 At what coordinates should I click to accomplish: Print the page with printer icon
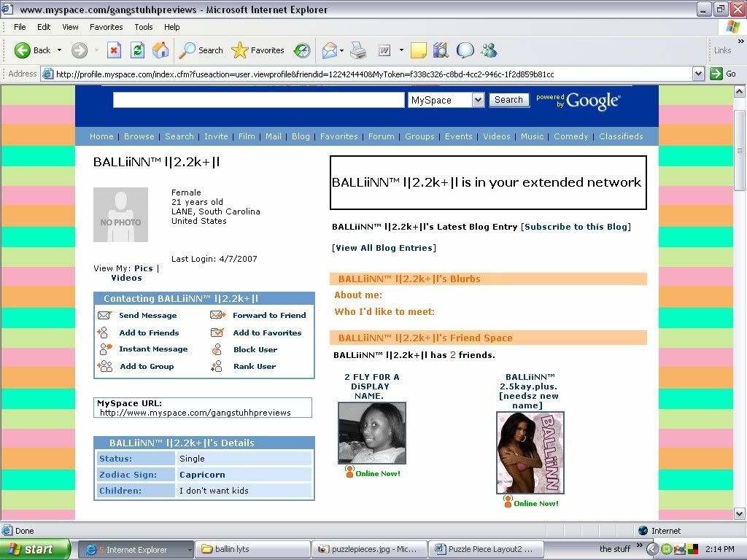[358, 50]
